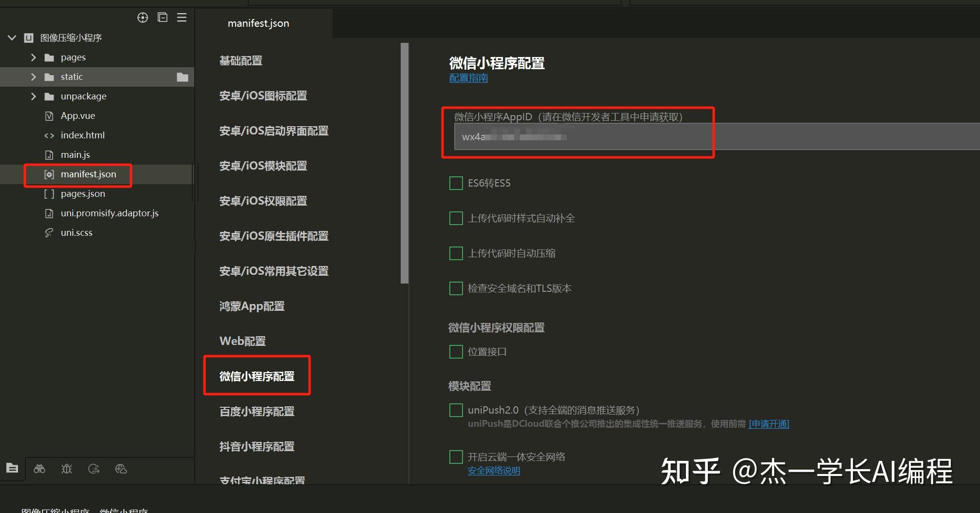Open 安卓/iOS启动界面配置 section
The width and height of the screenshot is (980, 513).
(x=274, y=131)
